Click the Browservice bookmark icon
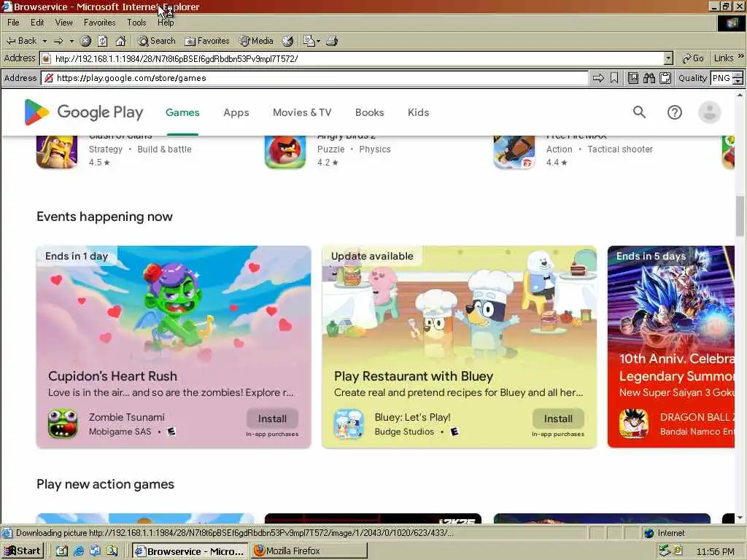The height and width of the screenshot is (560, 747). (x=614, y=78)
